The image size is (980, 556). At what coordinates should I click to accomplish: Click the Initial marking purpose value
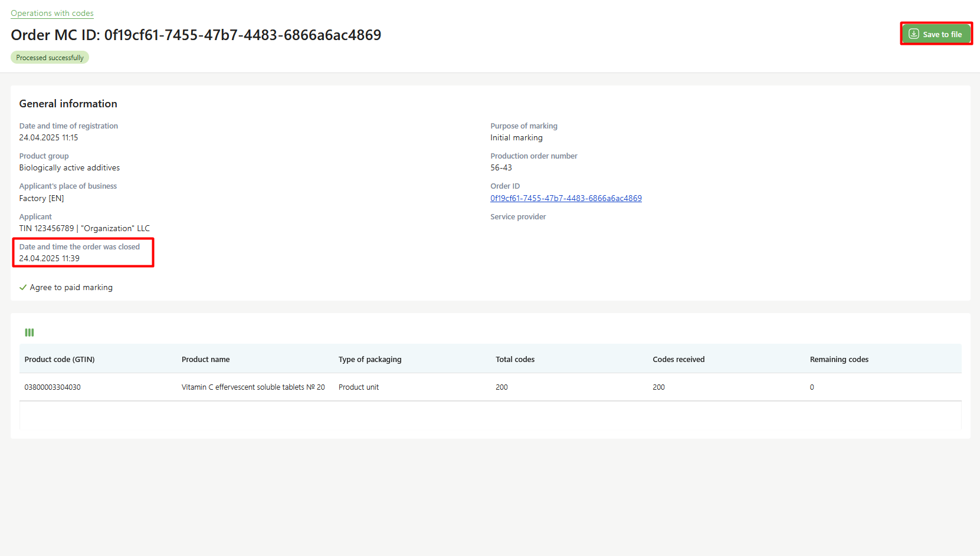pos(516,137)
